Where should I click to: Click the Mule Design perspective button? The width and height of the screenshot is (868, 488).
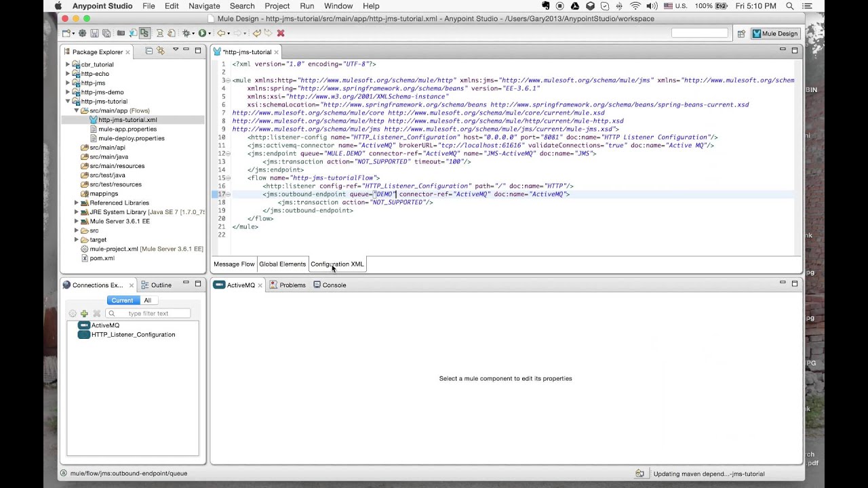(775, 33)
